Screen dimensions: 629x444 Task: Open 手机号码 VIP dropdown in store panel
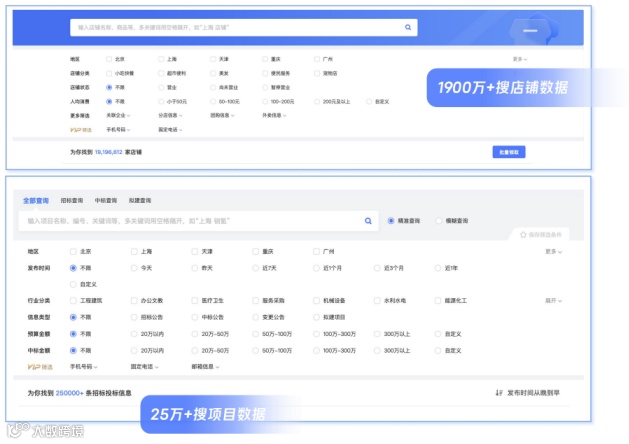coord(118,130)
